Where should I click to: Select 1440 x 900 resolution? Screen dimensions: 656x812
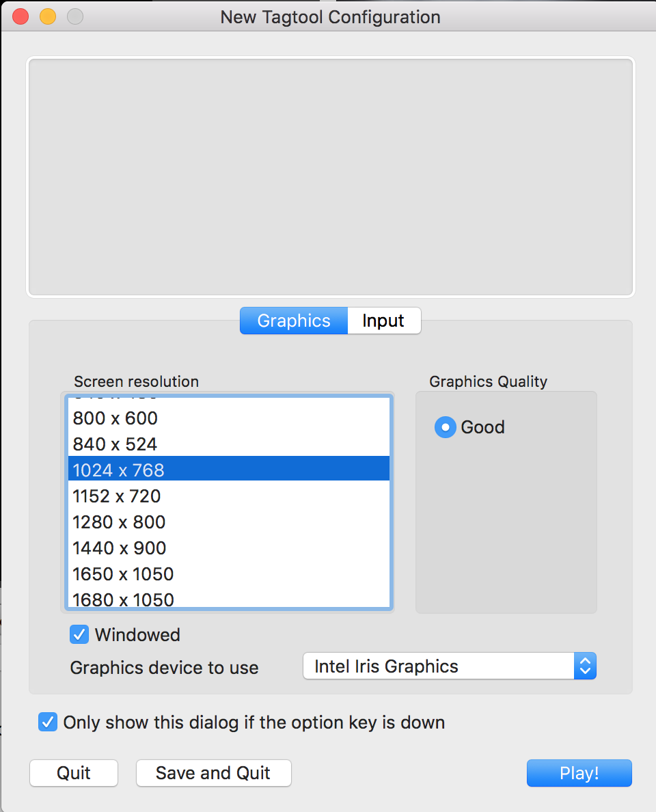pos(119,547)
